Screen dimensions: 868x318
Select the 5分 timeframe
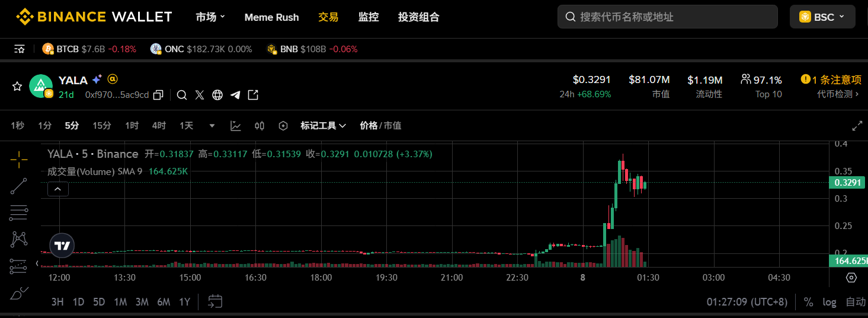tap(72, 125)
